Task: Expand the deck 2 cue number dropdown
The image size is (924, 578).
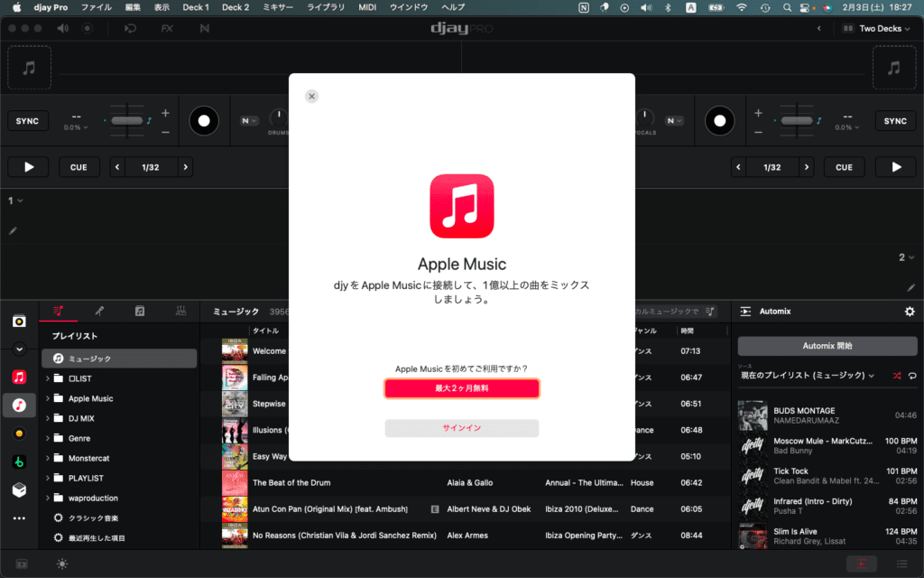Action: (x=906, y=257)
